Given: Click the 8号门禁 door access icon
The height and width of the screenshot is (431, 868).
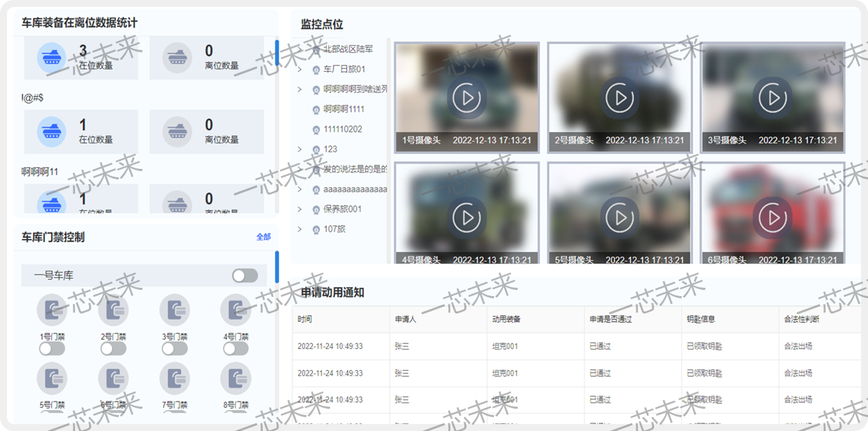Looking at the screenshot, I should tap(236, 378).
